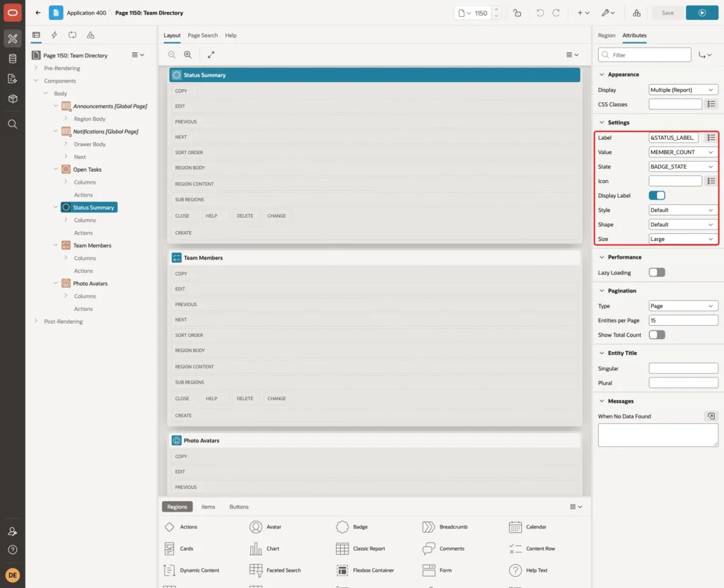Toggle the Lazy Loading switch

[657, 273]
